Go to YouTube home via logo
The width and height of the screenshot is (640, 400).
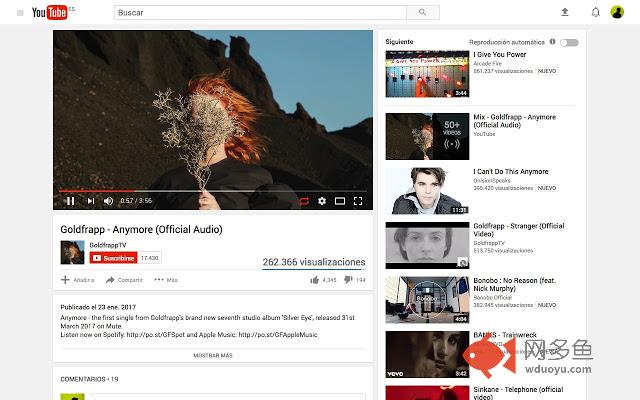click(50, 13)
